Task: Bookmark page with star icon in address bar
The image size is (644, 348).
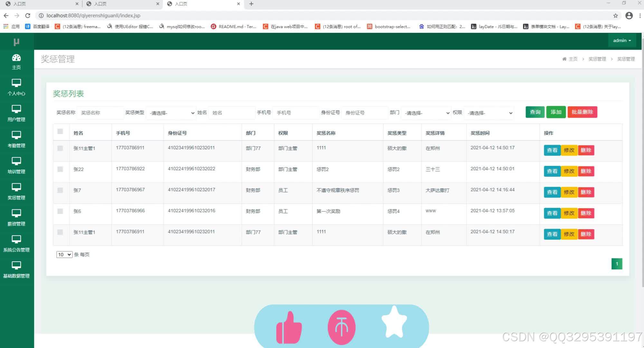Action: (615, 15)
